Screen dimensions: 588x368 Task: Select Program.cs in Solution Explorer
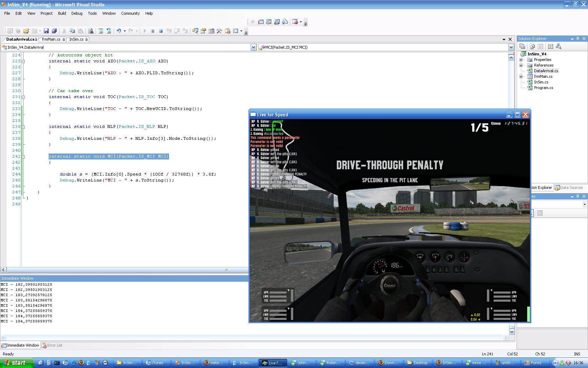point(543,88)
